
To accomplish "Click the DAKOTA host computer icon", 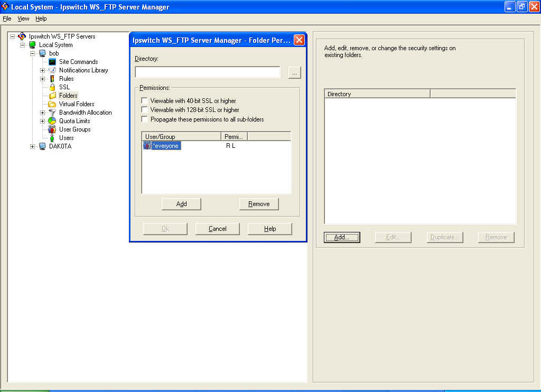I will coord(42,146).
